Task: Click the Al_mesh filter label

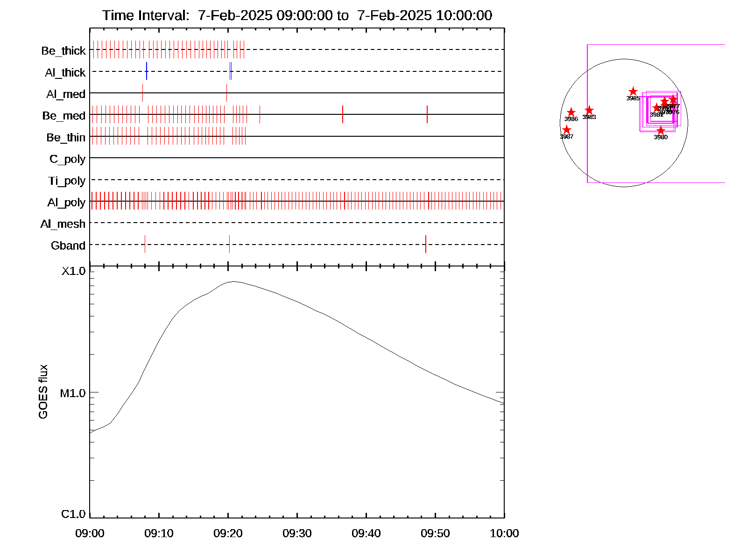Action: [63, 224]
